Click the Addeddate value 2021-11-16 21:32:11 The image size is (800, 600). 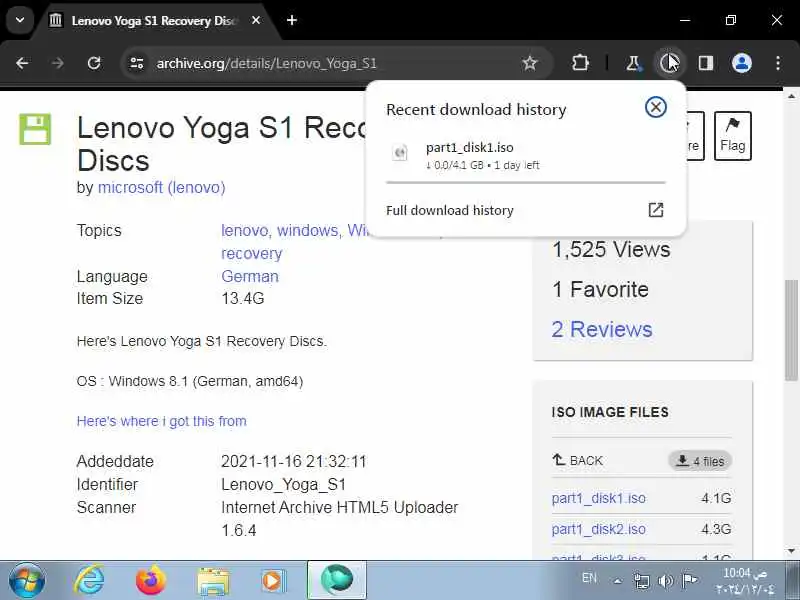294,462
